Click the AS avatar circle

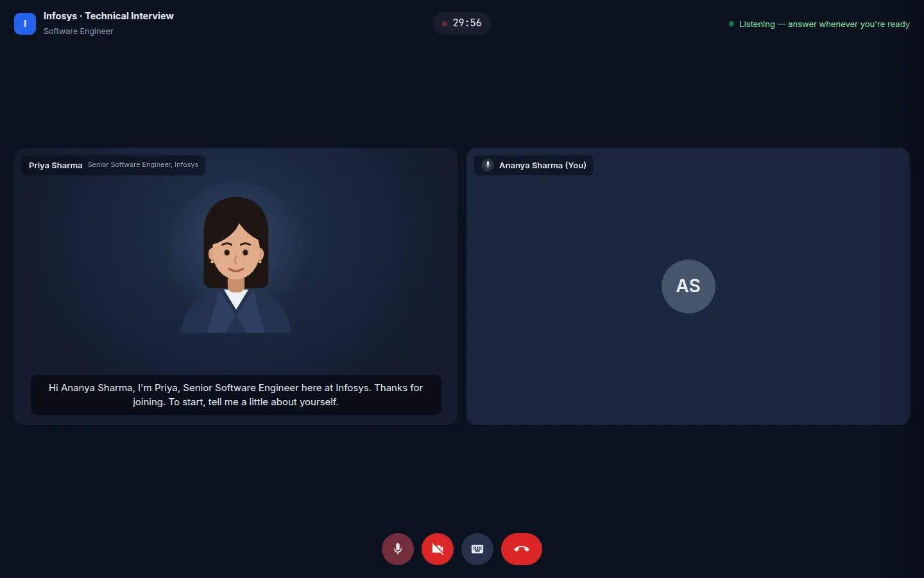pos(689,286)
